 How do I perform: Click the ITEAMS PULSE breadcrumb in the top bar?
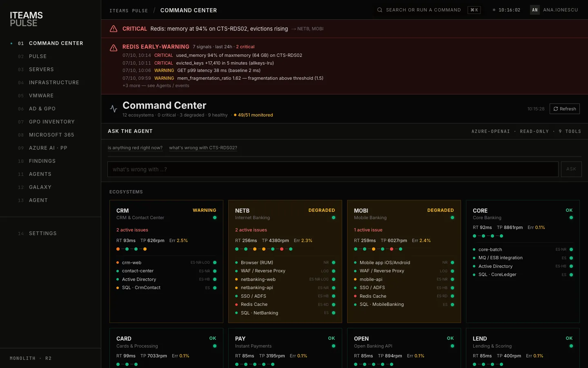pyautogui.click(x=129, y=11)
